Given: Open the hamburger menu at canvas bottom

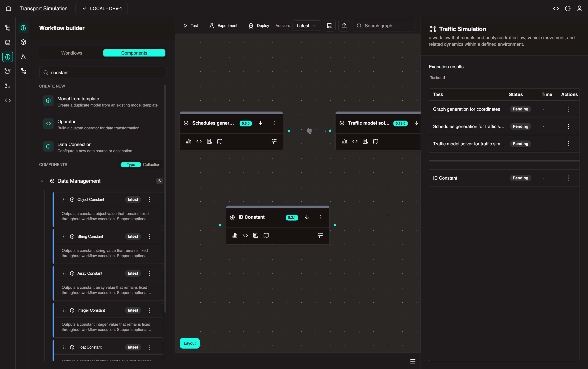Looking at the screenshot, I should click(413, 361).
